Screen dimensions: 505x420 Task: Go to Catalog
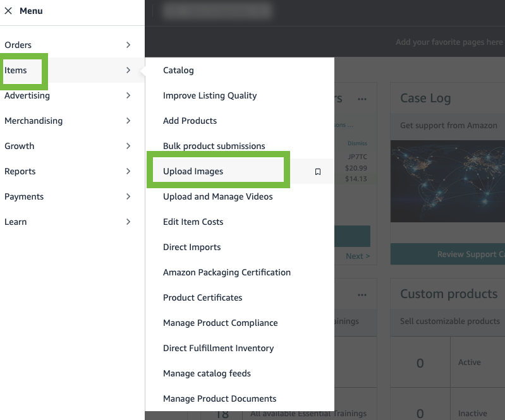tap(178, 70)
